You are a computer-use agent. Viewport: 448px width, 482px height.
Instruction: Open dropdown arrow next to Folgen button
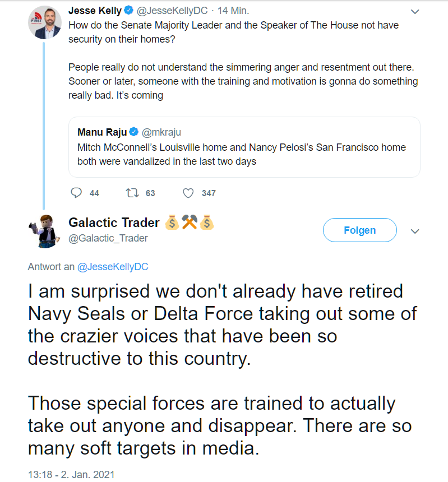(x=415, y=231)
